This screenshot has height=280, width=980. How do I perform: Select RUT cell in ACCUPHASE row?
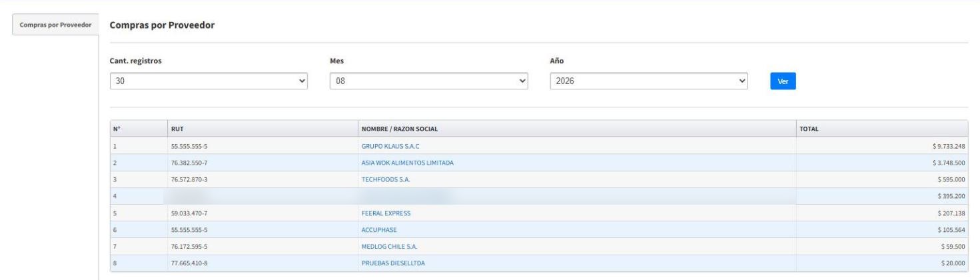coord(261,230)
